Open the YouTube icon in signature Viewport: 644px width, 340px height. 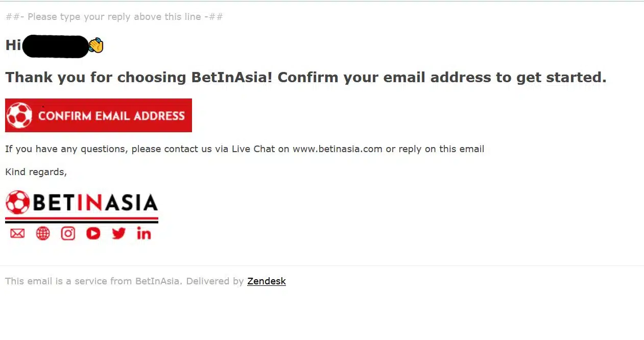pyautogui.click(x=93, y=233)
